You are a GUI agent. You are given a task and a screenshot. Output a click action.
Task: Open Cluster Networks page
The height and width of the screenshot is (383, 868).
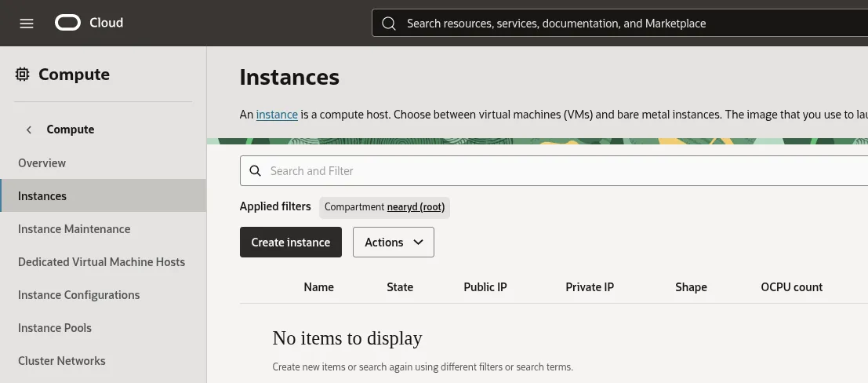61,361
